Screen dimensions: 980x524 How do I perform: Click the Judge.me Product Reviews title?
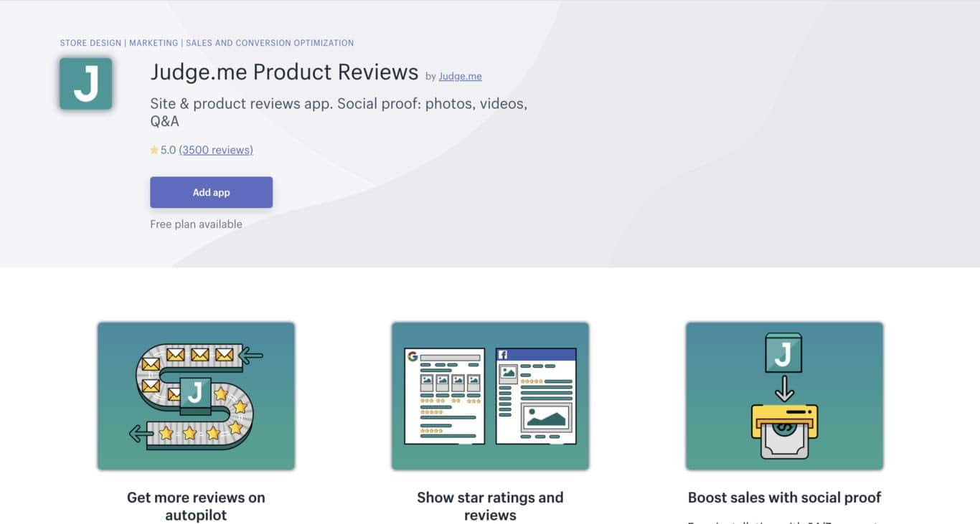[x=284, y=72]
